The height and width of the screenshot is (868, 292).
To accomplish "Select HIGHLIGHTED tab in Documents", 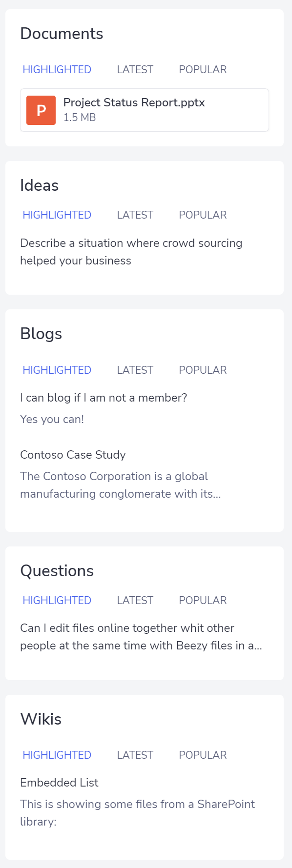I will coord(57,69).
